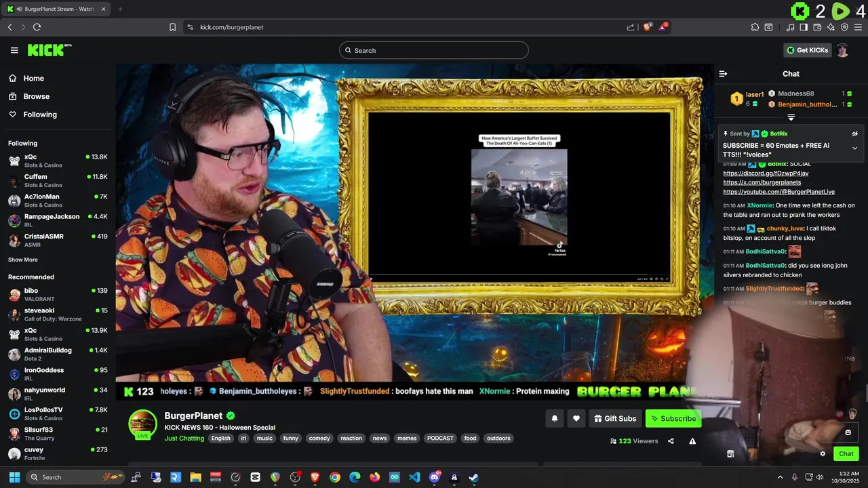Image resolution: width=868 pixels, height=488 pixels.
Task: Open IronGoddess recommended channel
Action: tap(58, 373)
